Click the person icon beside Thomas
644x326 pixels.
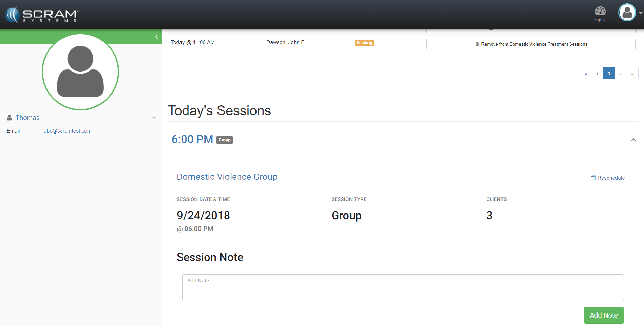coord(10,118)
